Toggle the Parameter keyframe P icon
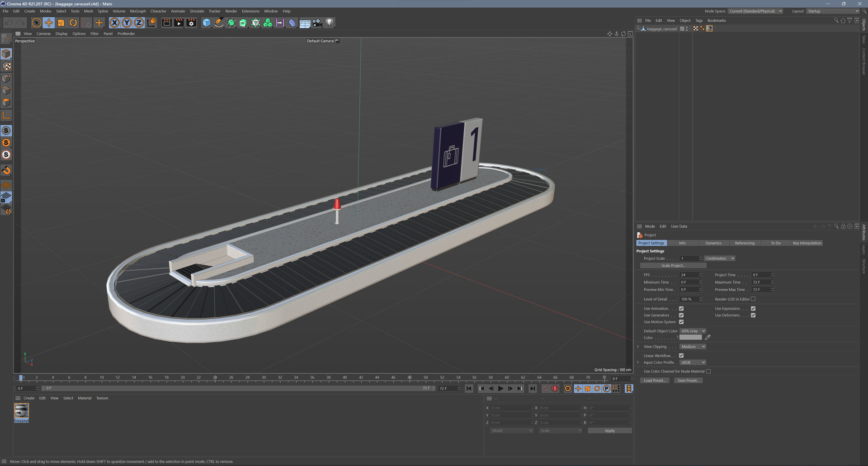 coord(606,388)
